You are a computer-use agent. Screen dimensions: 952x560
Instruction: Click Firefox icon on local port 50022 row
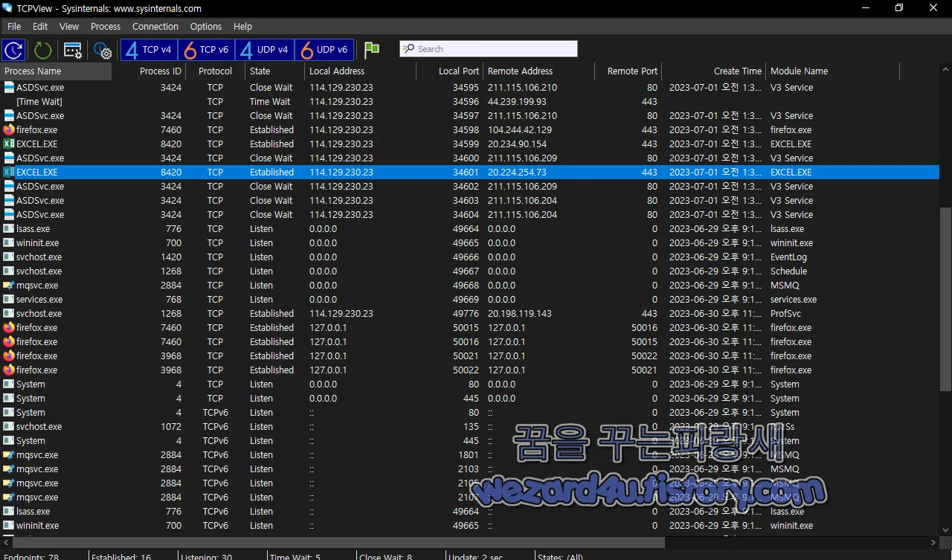tap(9, 370)
